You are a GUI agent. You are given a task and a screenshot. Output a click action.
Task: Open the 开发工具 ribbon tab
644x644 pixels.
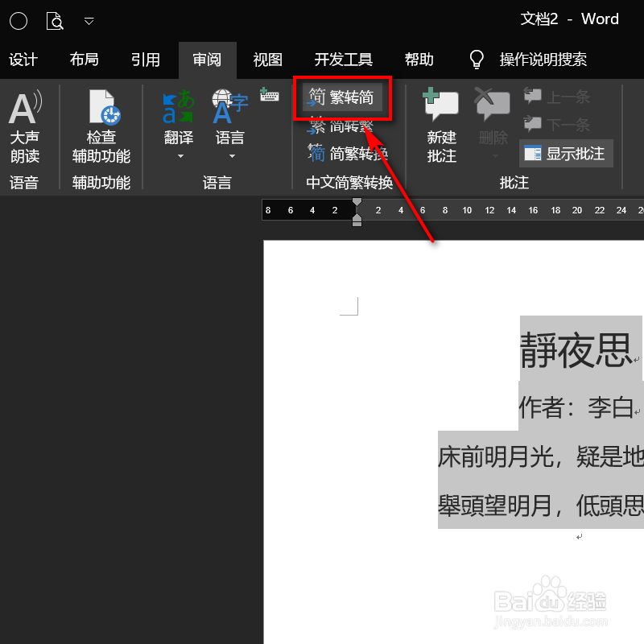coord(343,60)
